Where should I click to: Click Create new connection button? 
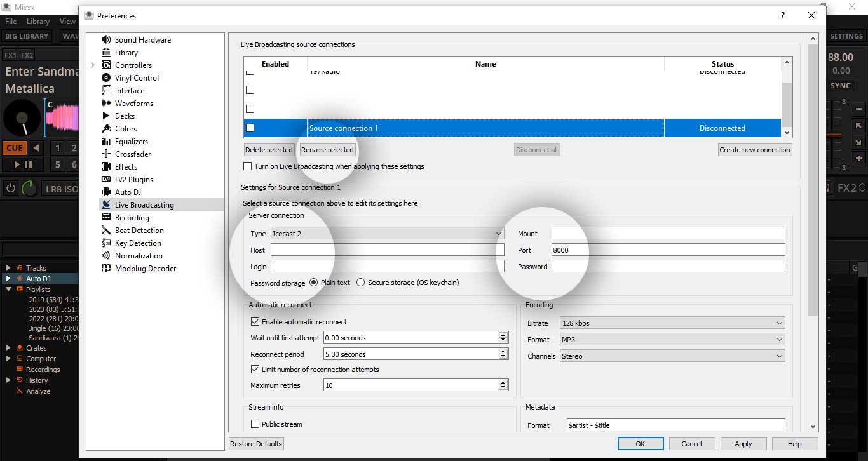(x=755, y=150)
